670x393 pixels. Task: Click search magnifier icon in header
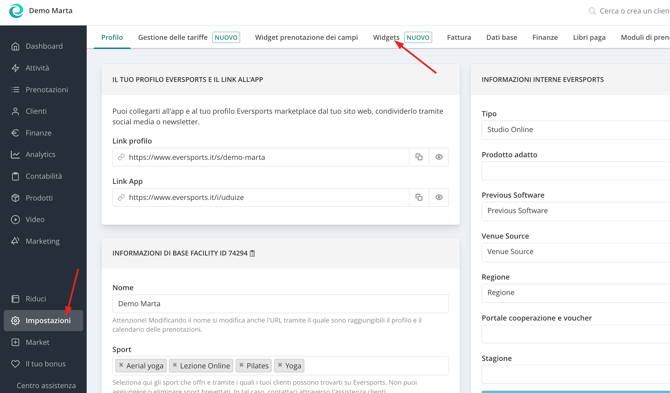(592, 11)
